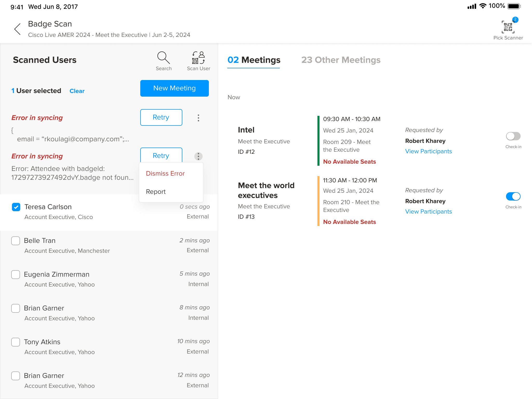Tap No Available Seats under Intel

(x=349, y=162)
